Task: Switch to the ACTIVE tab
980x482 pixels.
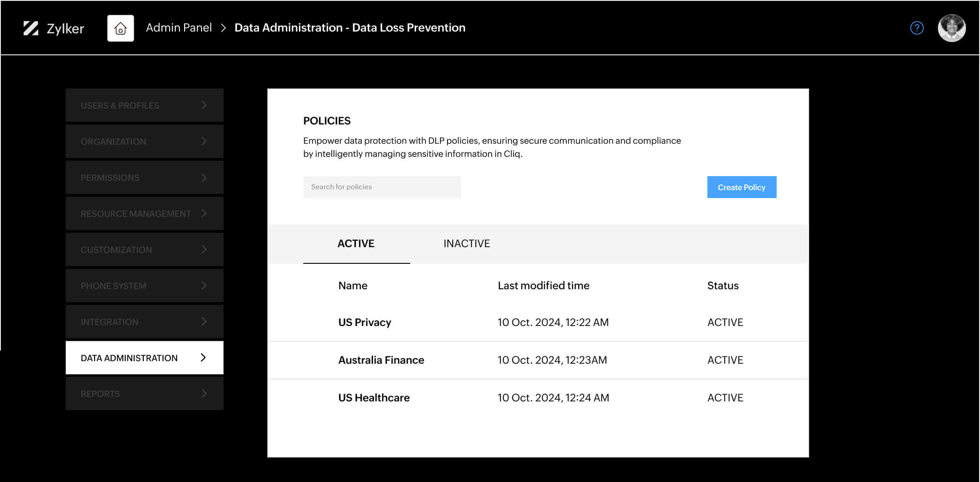Action: click(x=356, y=244)
